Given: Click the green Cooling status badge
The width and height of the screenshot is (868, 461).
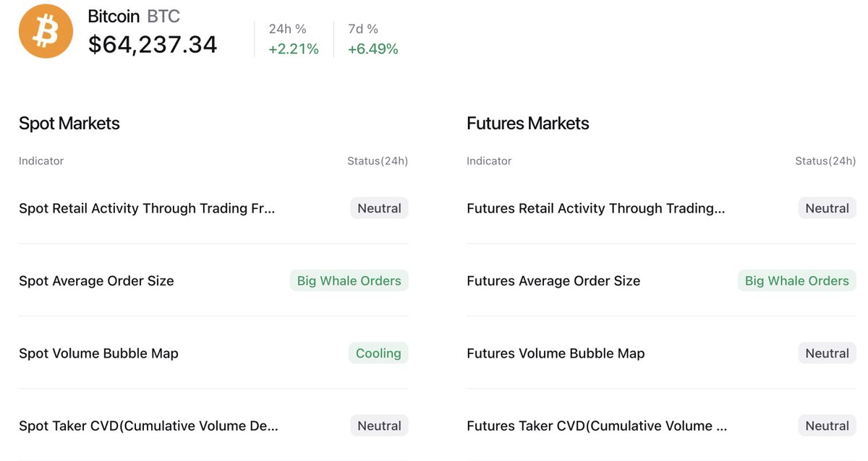Looking at the screenshot, I should click(x=378, y=353).
